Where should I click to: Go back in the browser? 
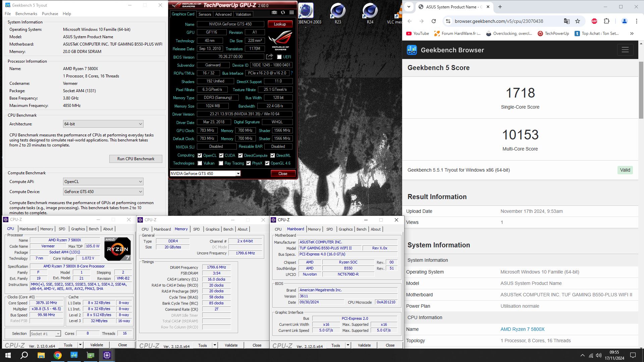click(x=410, y=21)
